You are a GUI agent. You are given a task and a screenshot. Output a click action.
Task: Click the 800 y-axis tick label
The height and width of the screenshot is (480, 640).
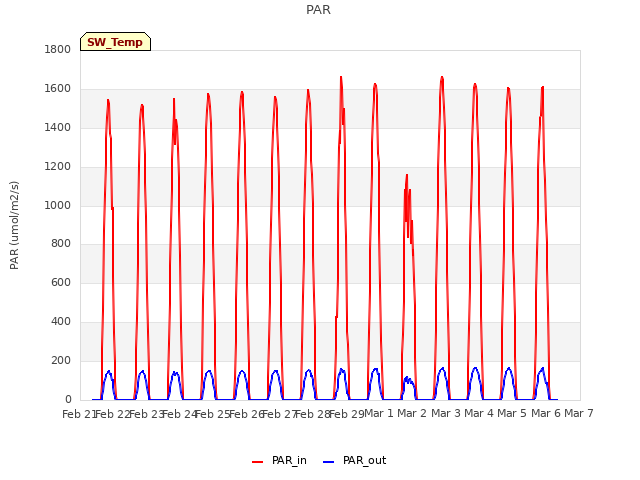[x=61, y=244]
